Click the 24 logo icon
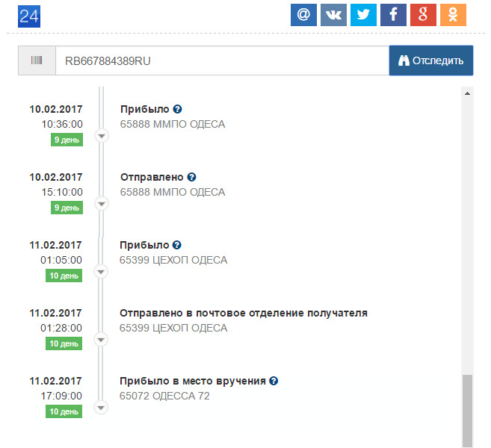This screenshot has width=491, height=448. tap(29, 16)
